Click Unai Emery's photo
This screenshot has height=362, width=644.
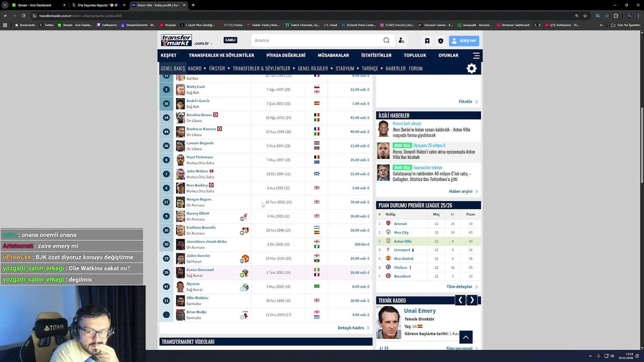pyautogui.click(x=389, y=322)
